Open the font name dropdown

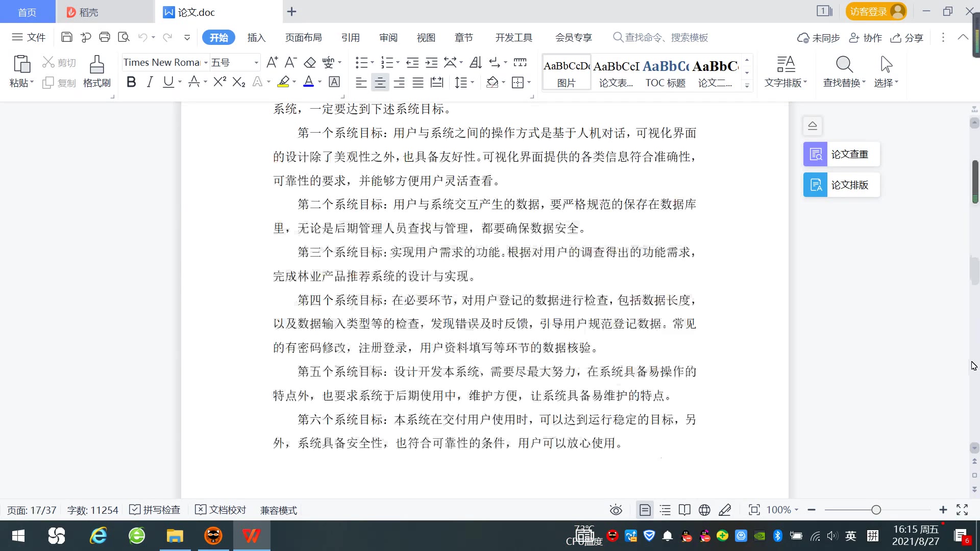206,62
